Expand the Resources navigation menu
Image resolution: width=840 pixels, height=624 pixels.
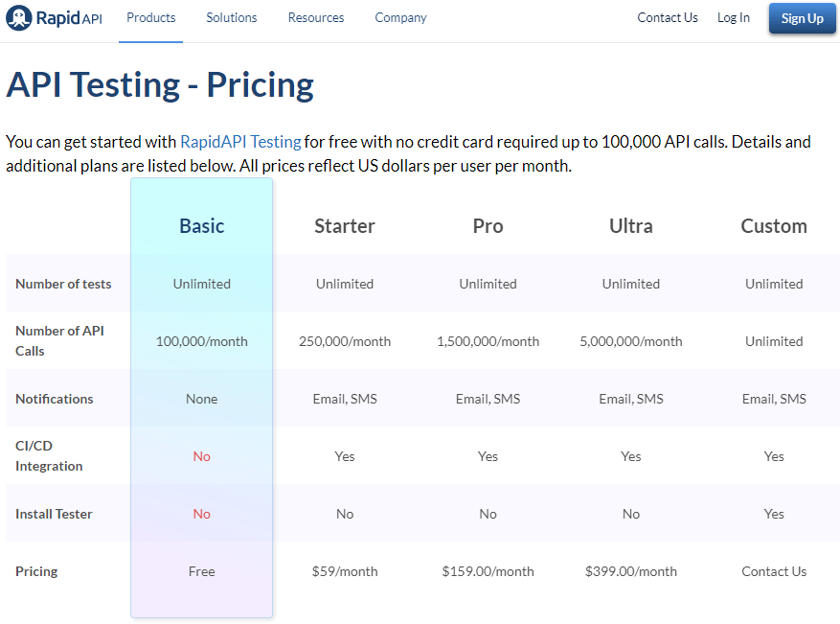coord(316,17)
